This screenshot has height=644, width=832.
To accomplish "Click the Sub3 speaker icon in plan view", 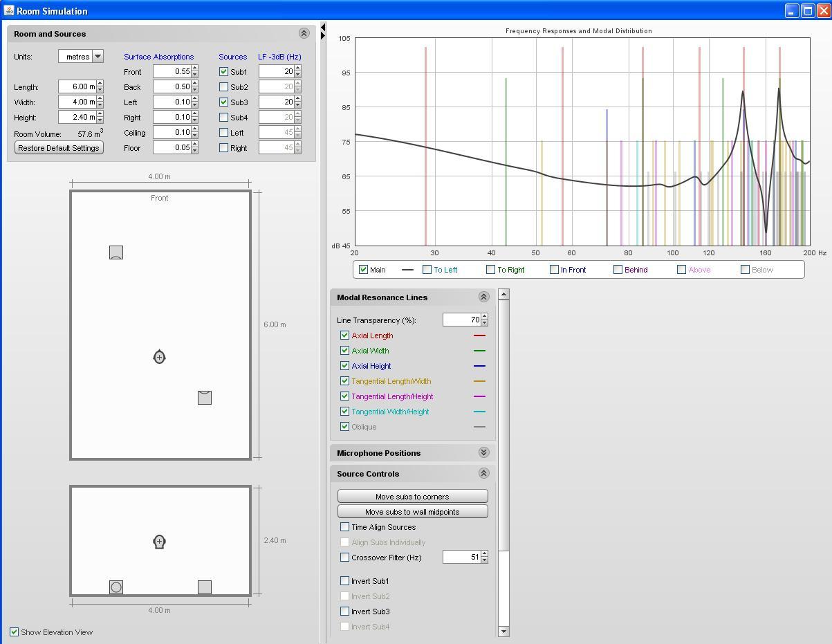I will (x=204, y=397).
